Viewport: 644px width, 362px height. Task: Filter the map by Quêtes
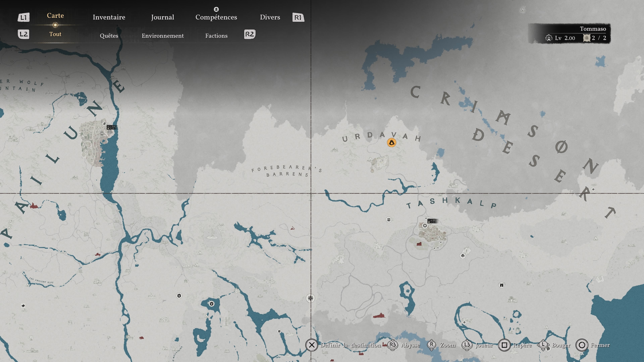(109, 36)
